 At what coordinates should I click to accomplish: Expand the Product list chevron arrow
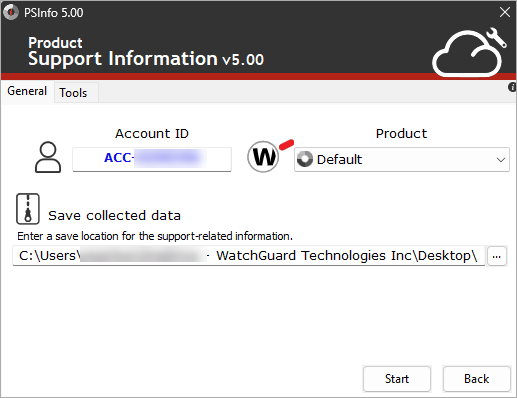[x=500, y=160]
